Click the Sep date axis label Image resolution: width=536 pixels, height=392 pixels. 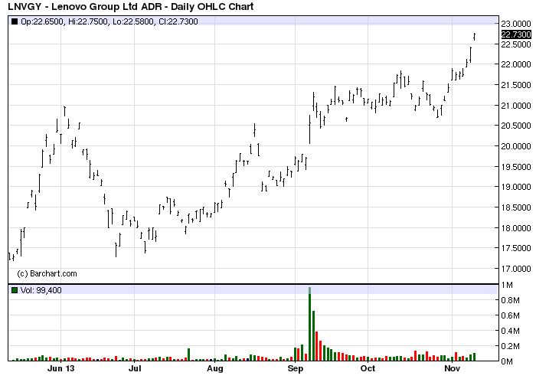coord(296,369)
